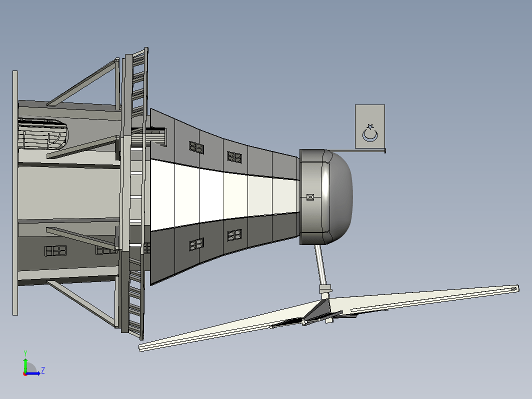Select the long wind-turbine blade
The width and height of the screenshot is (532, 399).
328,317
